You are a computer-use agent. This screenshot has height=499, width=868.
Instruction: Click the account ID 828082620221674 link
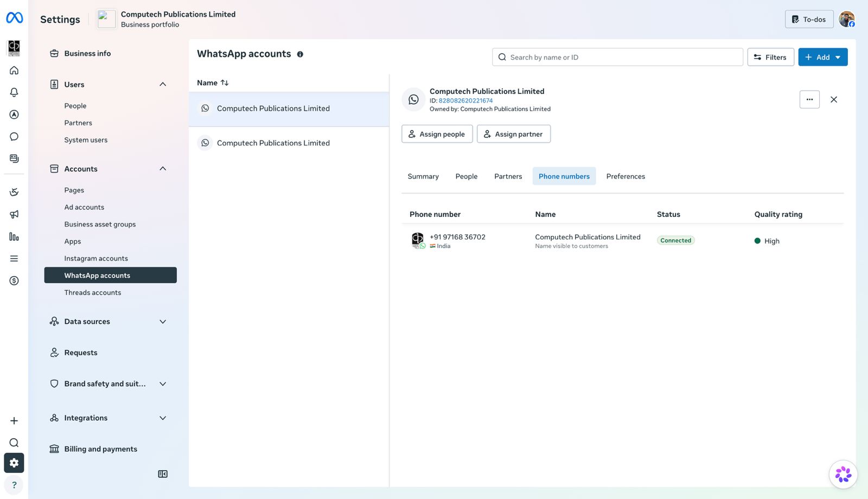point(465,100)
